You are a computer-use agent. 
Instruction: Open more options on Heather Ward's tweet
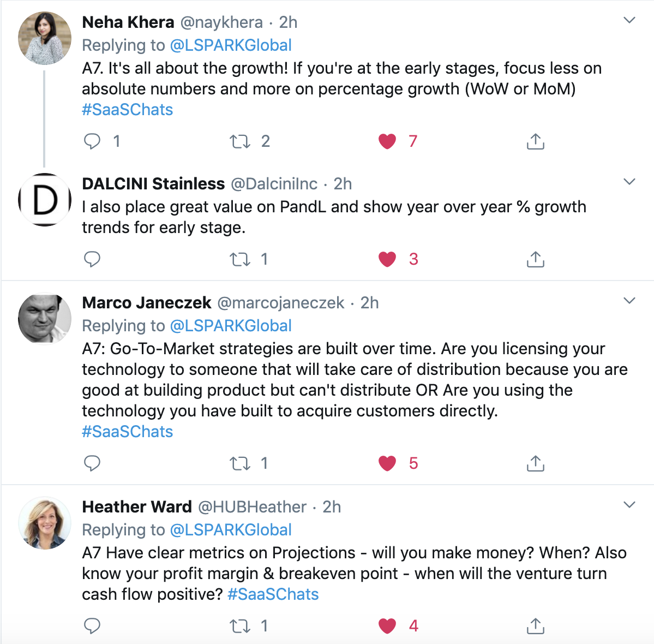629,505
